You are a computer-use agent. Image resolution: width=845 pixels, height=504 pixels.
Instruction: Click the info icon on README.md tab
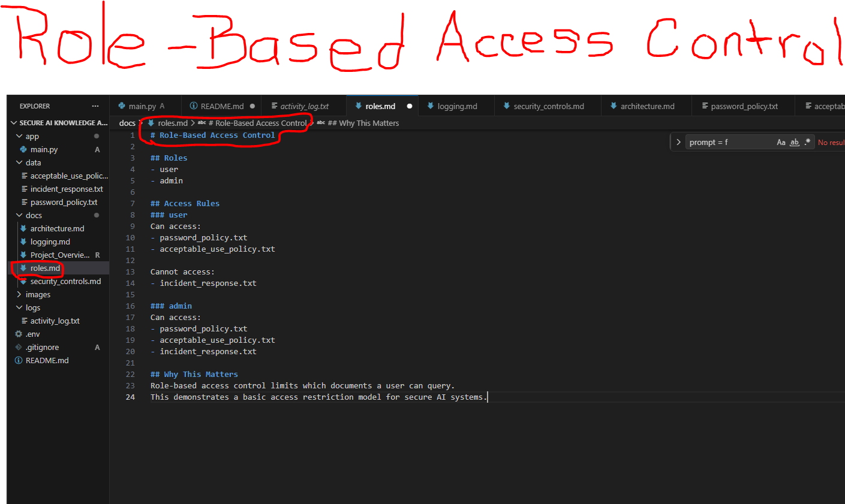(x=194, y=106)
